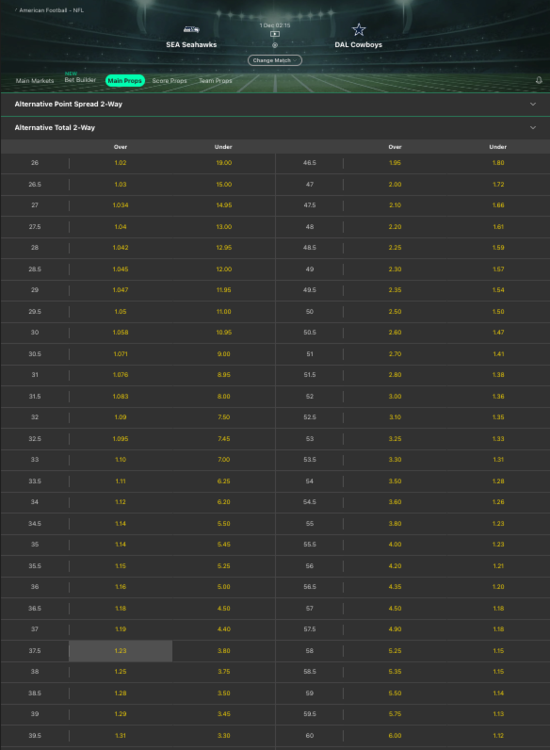
Task: Pick Under 39.5 at odds 3.30
Action: [223, 736]
